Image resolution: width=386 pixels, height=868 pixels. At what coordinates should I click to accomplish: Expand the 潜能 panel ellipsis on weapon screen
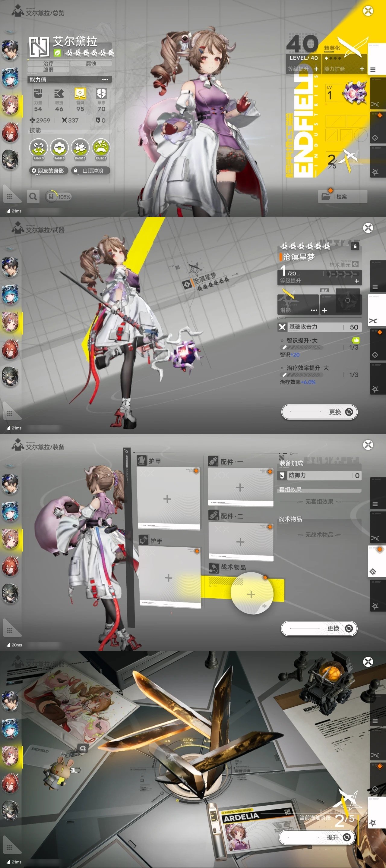[x=314, y=310]
